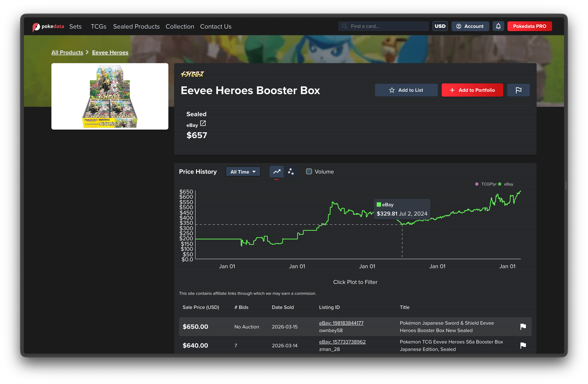Open the USD currency selector

(440, 26)
